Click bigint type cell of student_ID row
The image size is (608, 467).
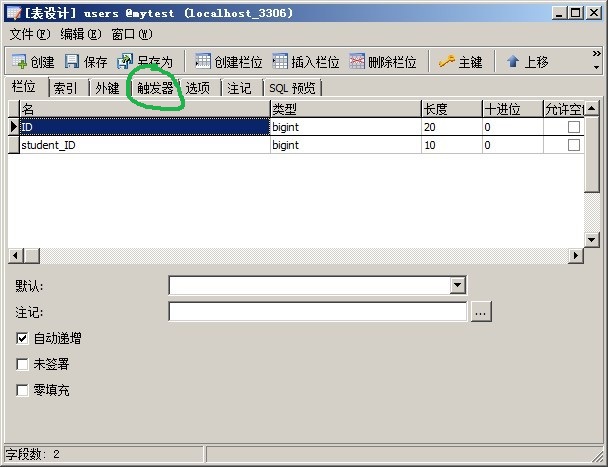click(x=345, y=145)
